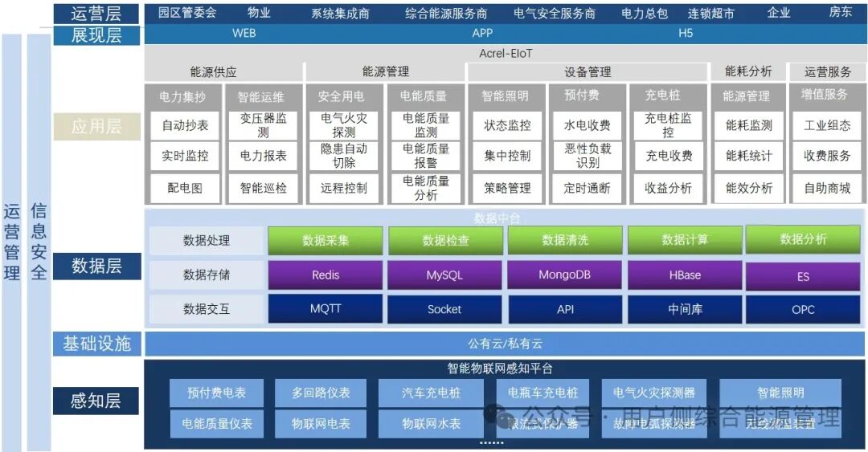Click the 电力总包 label
The width and height of the screenshot is (868, 452).
[645, 14]
